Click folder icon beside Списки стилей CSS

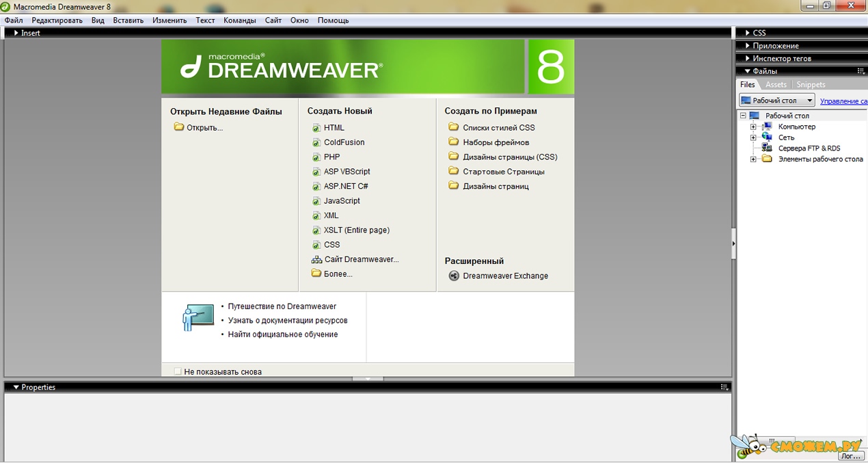(454, 127)
